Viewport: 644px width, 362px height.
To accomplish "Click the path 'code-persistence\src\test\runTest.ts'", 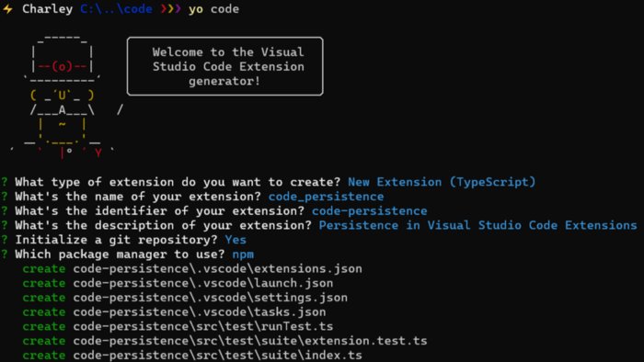I will click(x=203, y=326).
